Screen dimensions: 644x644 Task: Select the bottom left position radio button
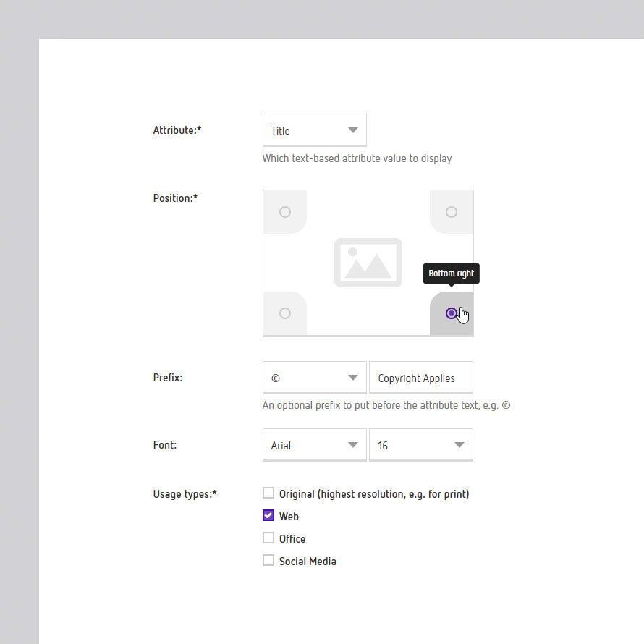pyautogui.click(x=285, y=313)
